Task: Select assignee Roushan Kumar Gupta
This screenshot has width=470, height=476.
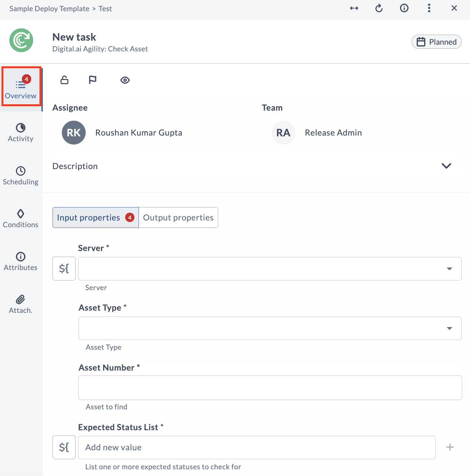Action: (139, 133)
